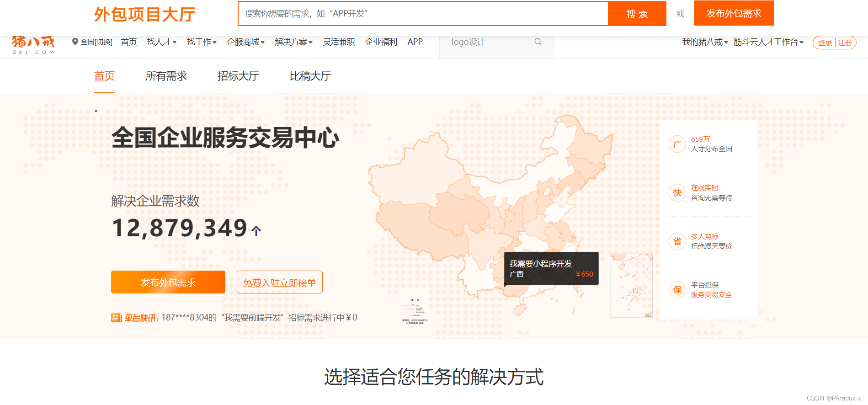Click 发布外包需求 button in the banner
The height and width of the screenshot is (405, 868).
pos(168,282)
